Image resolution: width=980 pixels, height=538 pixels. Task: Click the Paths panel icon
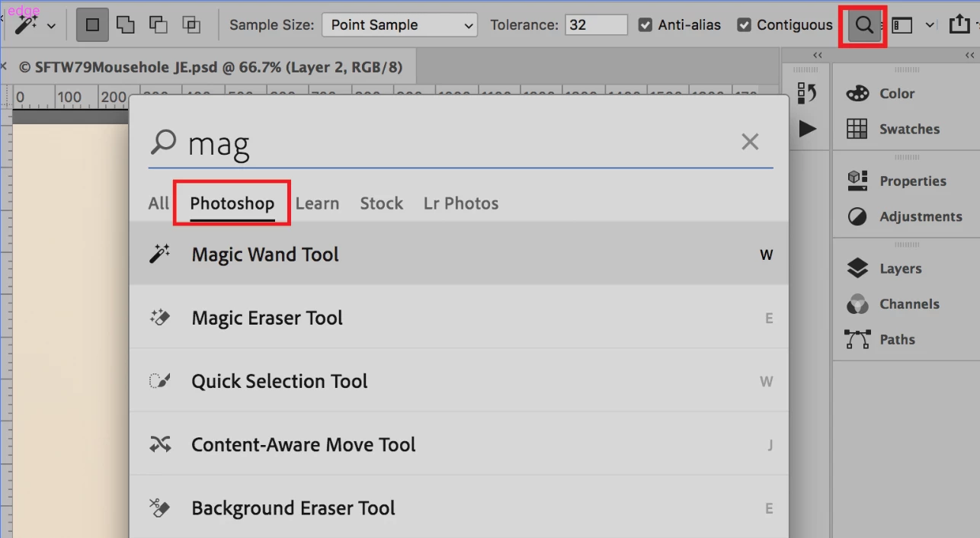857,339
